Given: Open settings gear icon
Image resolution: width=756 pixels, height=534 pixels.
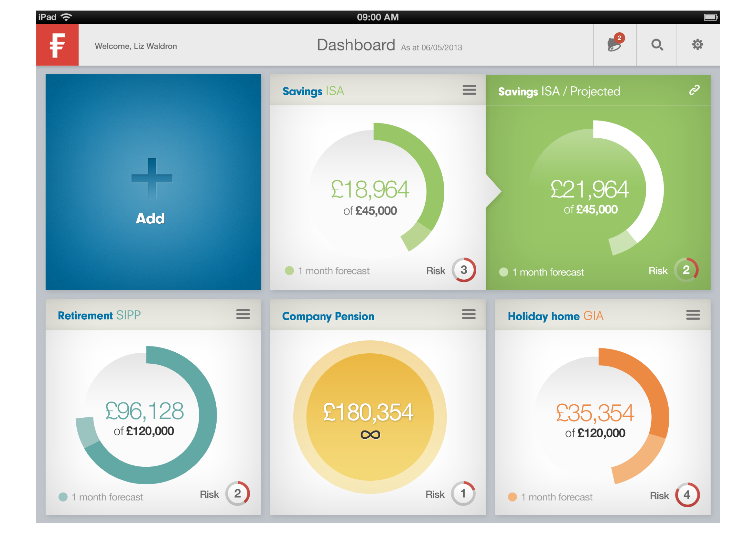Looking at the screenshot, I should tap(697, 44).
